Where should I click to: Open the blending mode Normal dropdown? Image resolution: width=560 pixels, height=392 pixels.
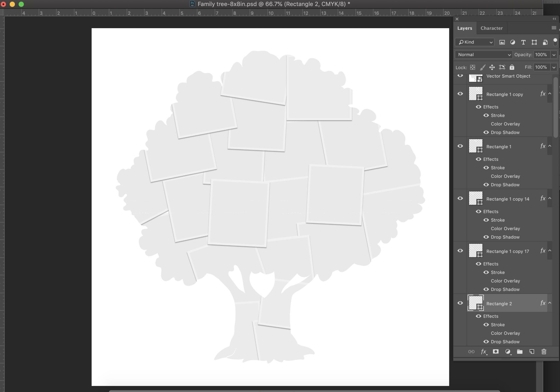click(483, 55)
